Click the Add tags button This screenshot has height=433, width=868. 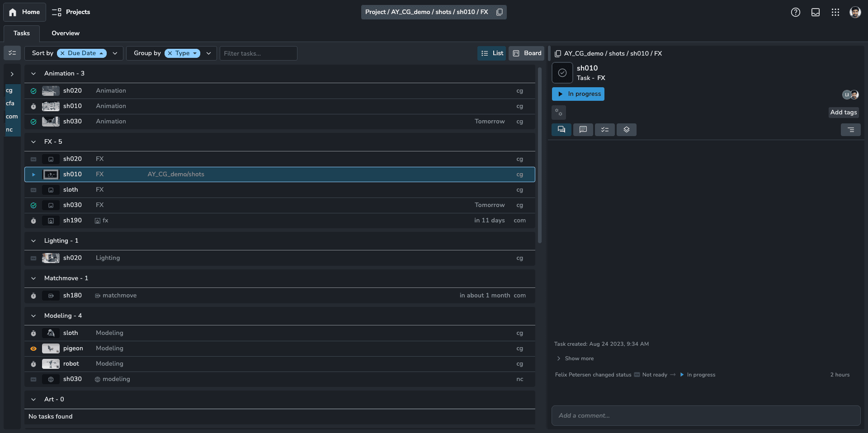(843, 113)
